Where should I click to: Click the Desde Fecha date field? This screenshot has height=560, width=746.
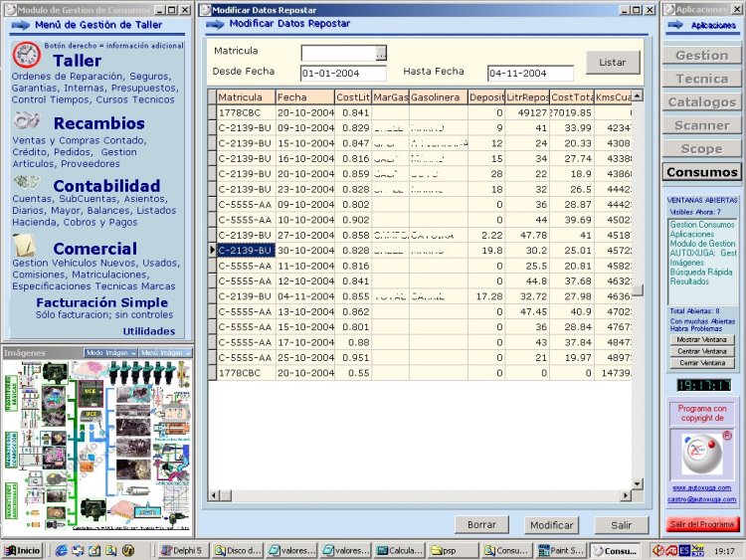tap(343, 74)
